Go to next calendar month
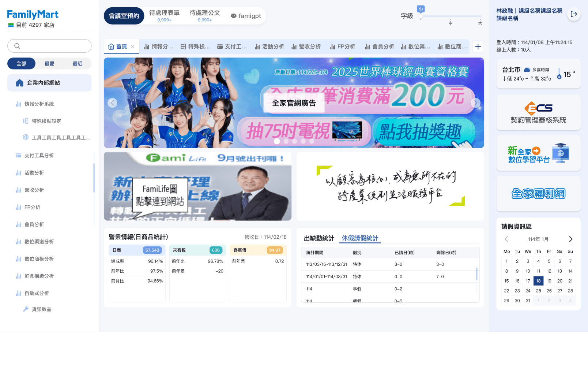 pos(570,239)
